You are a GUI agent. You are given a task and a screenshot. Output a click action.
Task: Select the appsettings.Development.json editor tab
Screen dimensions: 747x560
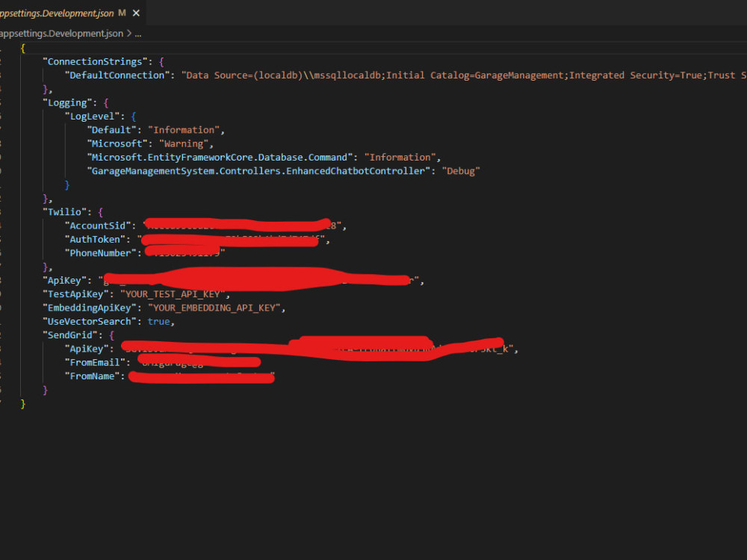[72, 13]
